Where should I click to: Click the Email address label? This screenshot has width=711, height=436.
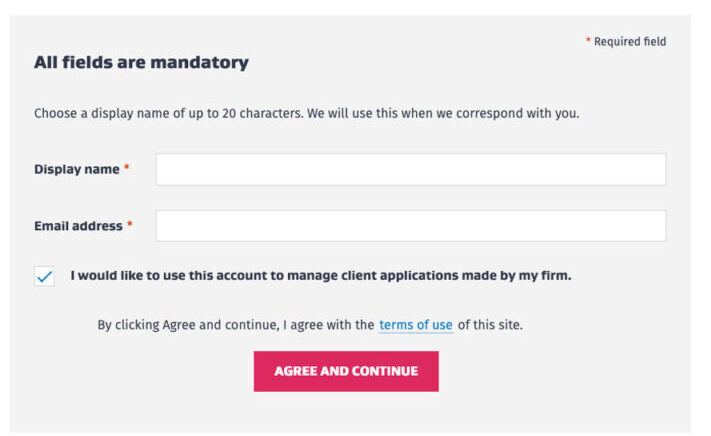[79, 226]
